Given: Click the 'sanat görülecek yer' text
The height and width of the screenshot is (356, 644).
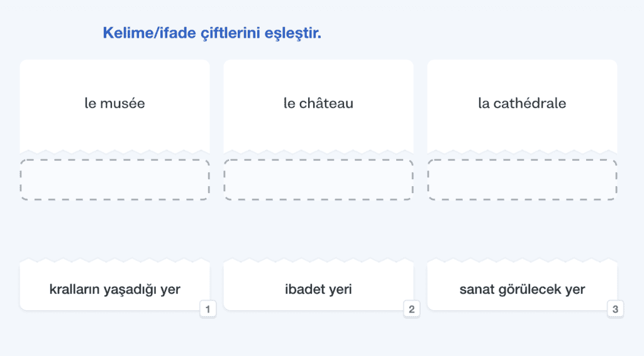Looking at the screenshot, I should pos(522,289).
